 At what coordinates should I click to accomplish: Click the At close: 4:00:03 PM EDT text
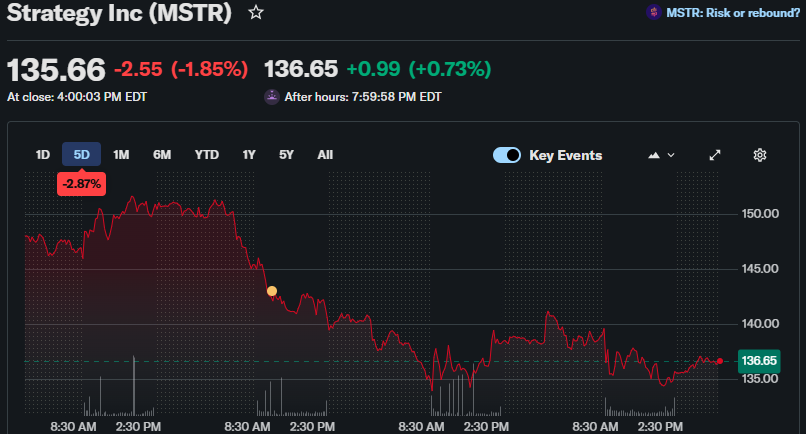coord(77,97)
